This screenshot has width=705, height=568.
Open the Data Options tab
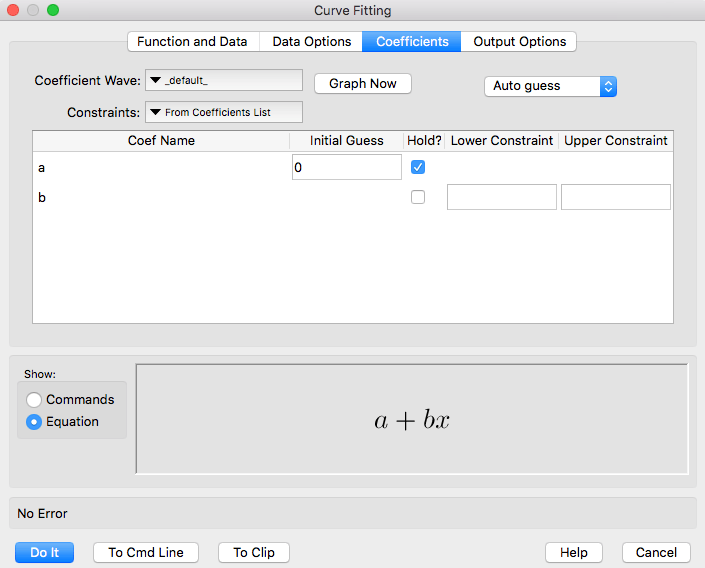(x=311, y=42)
